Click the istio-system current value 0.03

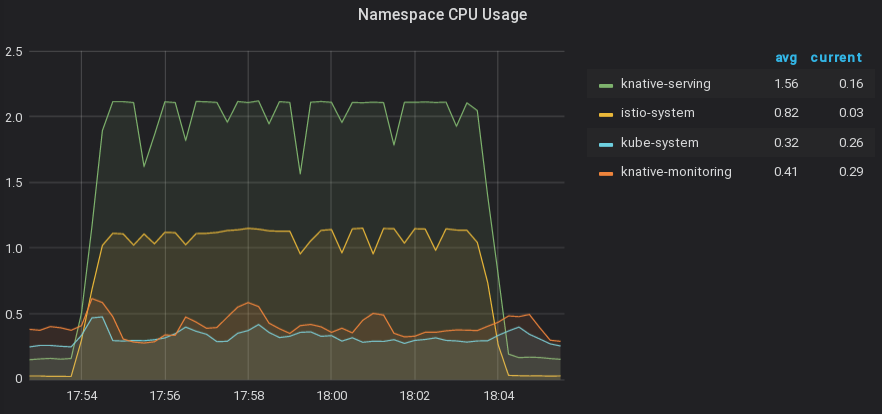(x=851, y=113)
